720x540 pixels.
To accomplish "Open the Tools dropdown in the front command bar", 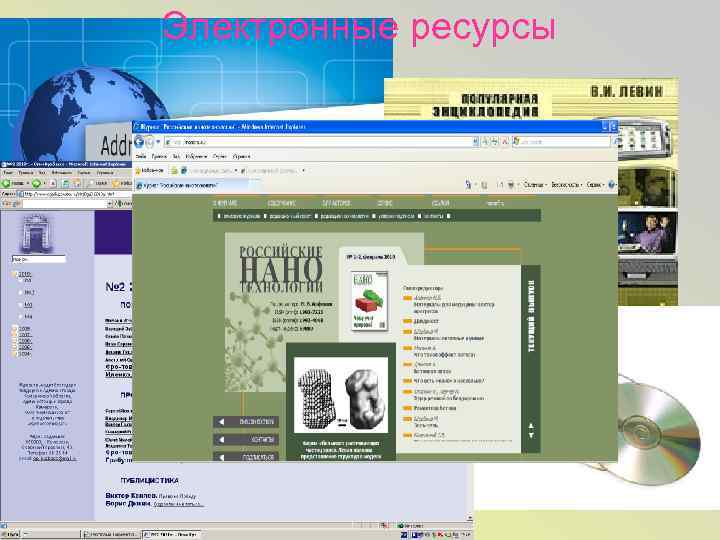I will point(596,185).
